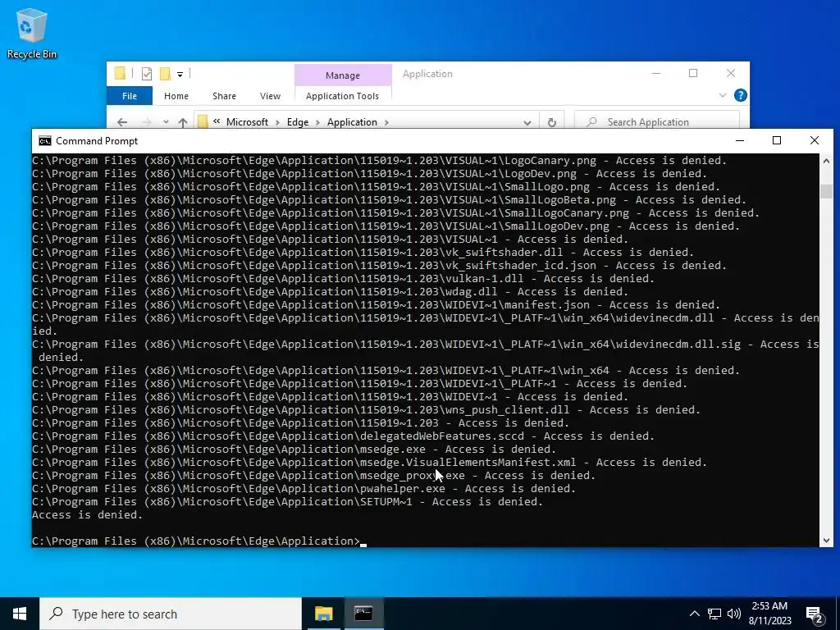Image resolution: width=840 pixels, height=630 pixels.
Task: Click the taskbar search box
Action: (171, 614)
